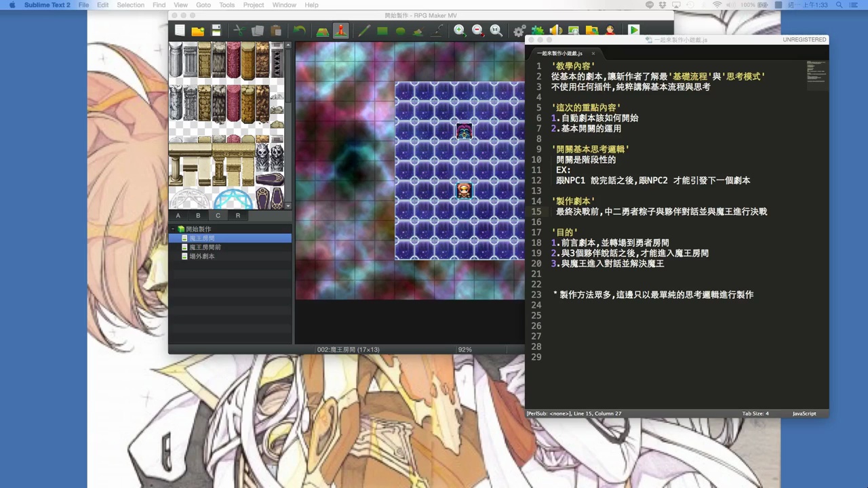Click the Zoom Out magnifier icon
This screenshot has width=868, height=488.
coord(477,30)
